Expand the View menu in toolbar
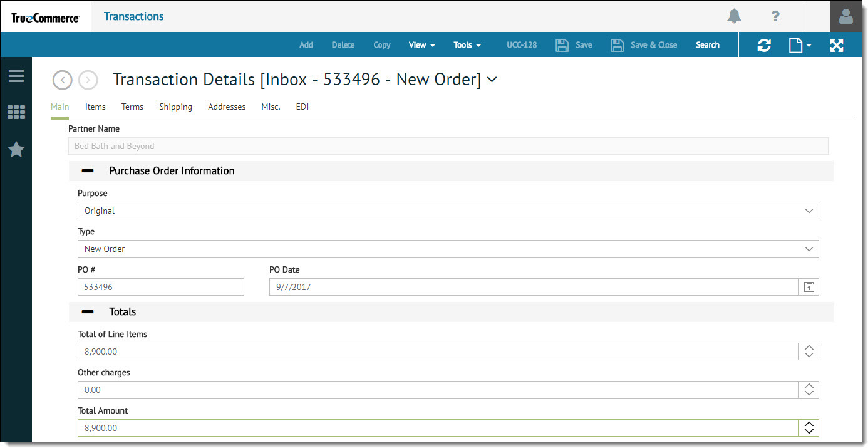 pyautogui.click(x=421, y=45)
